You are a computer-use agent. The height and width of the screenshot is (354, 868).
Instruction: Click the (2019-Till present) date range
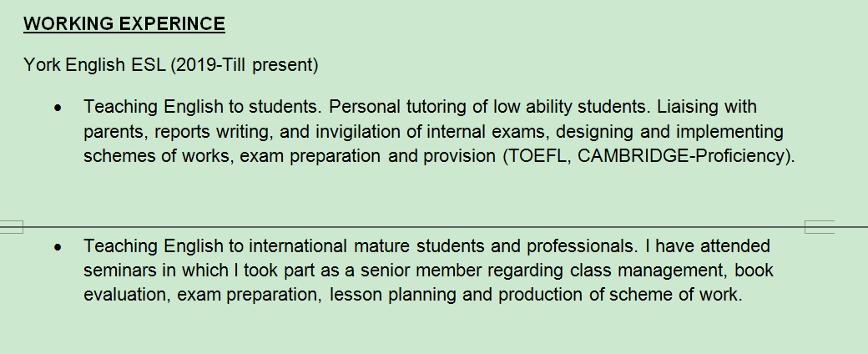coord(245,64)
